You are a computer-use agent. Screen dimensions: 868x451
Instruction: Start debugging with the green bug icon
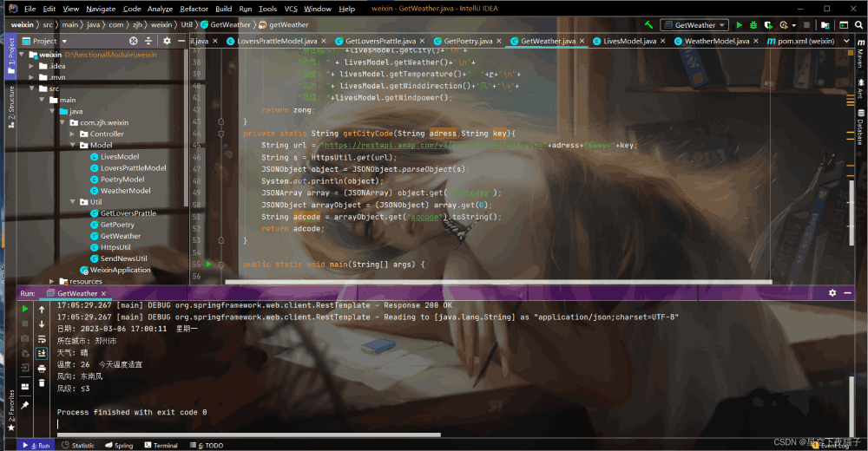pos(754,25)
